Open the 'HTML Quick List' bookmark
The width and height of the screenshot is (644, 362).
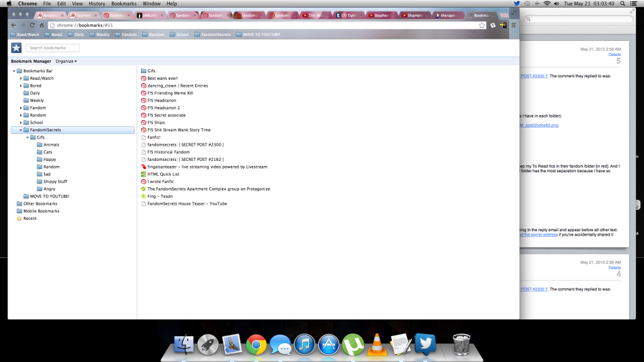pyautogui.click(x=163, y=174)
